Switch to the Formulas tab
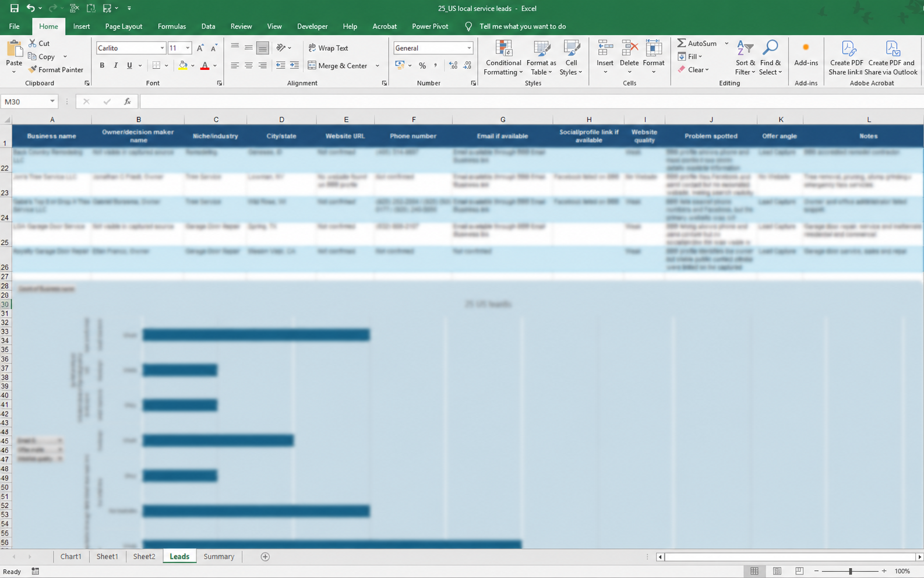Image resolution: width=924 pixels, height=578 pixels. pos(172,26)
